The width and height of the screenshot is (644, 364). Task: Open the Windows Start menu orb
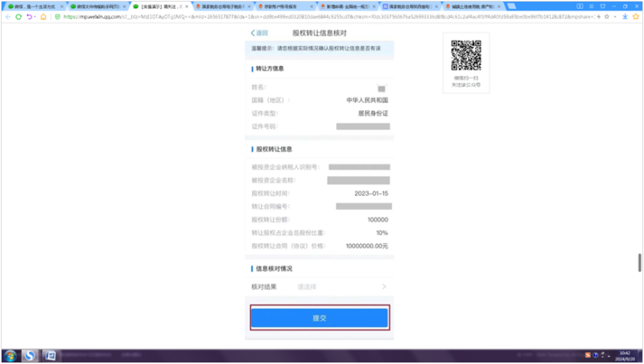pos(10,355)
